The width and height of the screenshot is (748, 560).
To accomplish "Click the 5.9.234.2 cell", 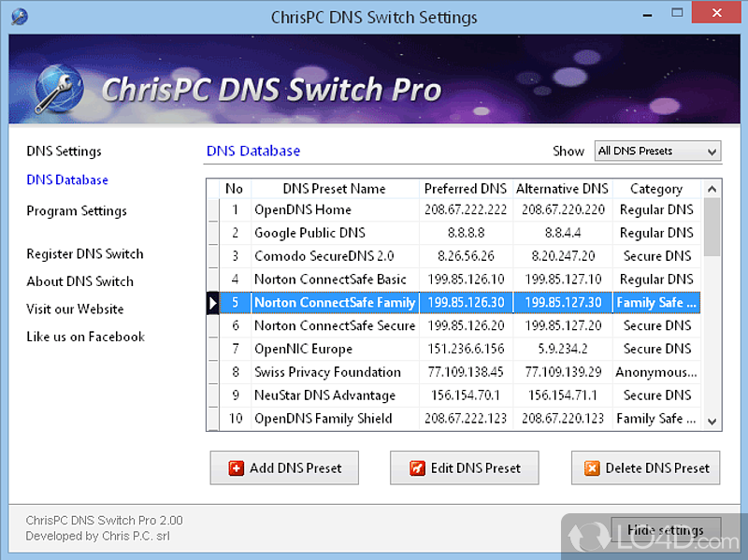I will [563, 349].
